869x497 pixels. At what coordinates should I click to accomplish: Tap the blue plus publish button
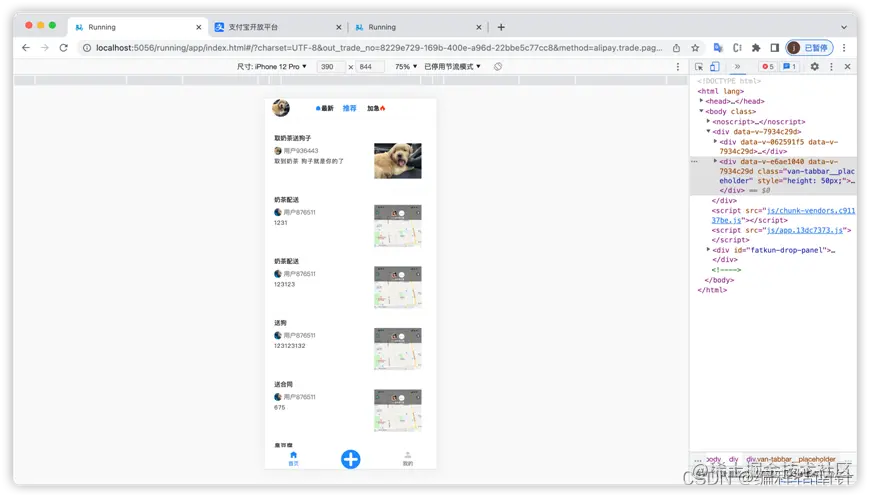coord(350,459)
